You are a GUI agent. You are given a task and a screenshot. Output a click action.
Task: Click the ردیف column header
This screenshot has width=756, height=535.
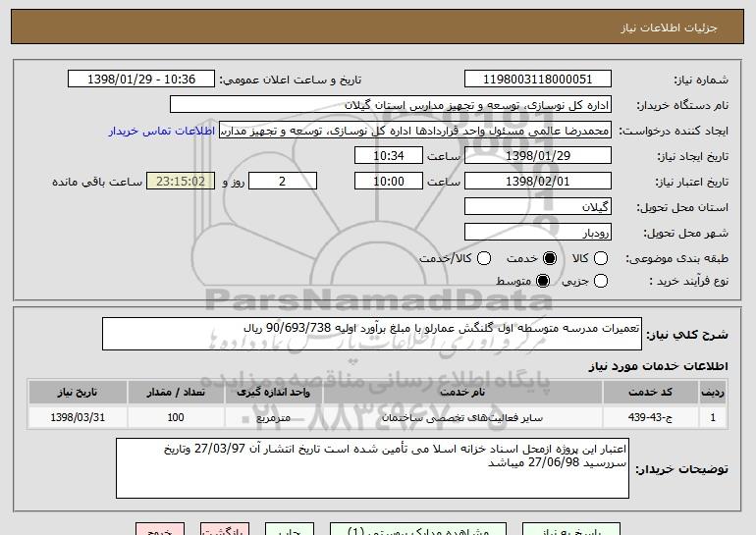(x=713, y=393)
